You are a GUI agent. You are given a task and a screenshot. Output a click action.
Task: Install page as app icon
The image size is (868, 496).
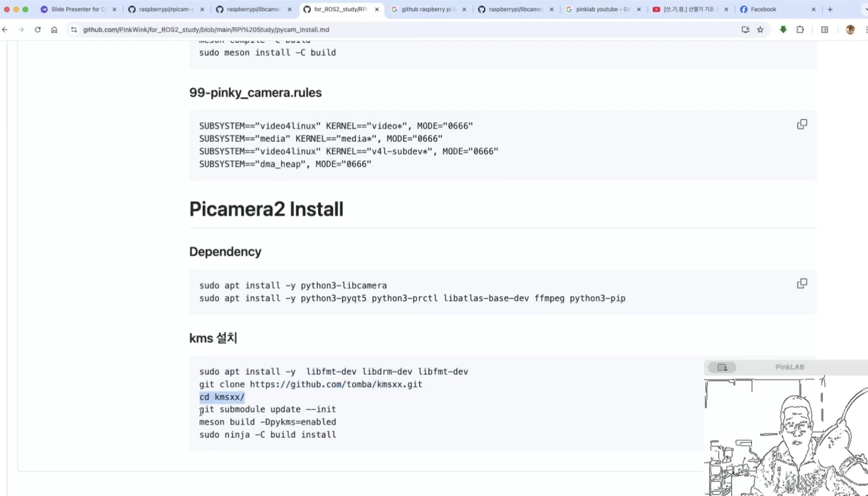click(745, 30)
